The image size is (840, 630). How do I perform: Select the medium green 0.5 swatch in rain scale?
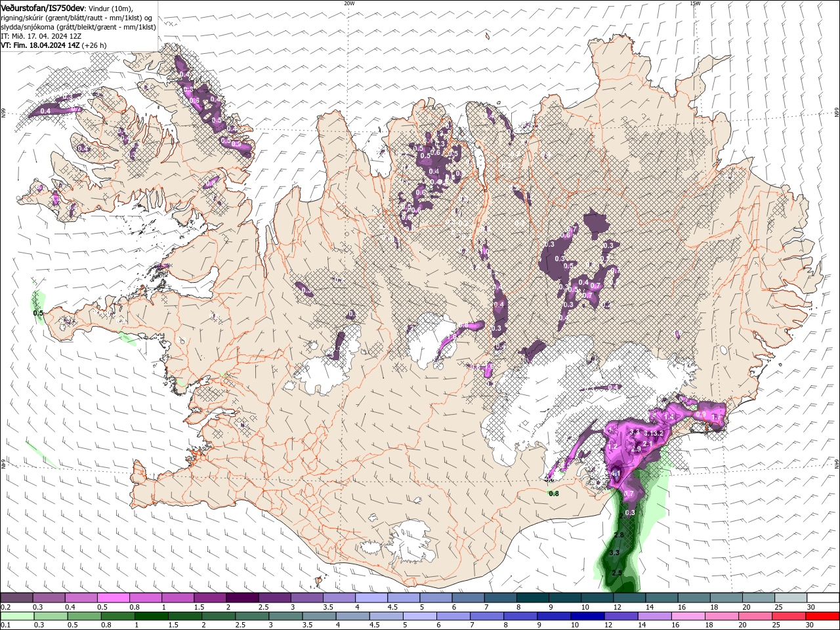(x=84, y=616)
